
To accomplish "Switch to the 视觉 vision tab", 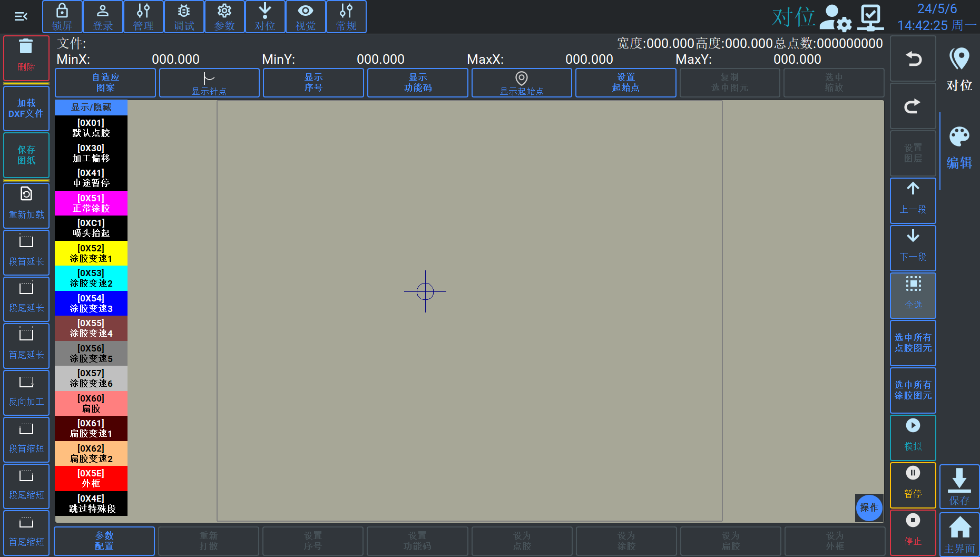I will tap(306, 17).
